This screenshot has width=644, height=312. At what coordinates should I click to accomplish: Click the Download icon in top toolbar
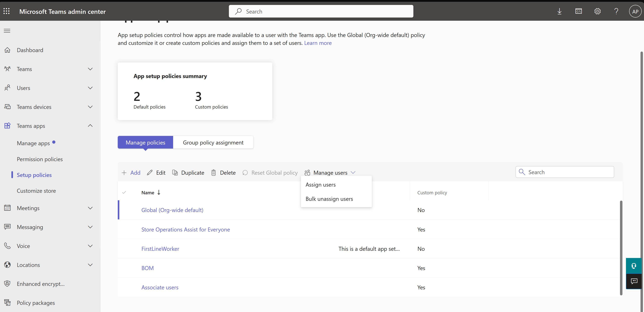pyautogui.click(x=559, y=11)
